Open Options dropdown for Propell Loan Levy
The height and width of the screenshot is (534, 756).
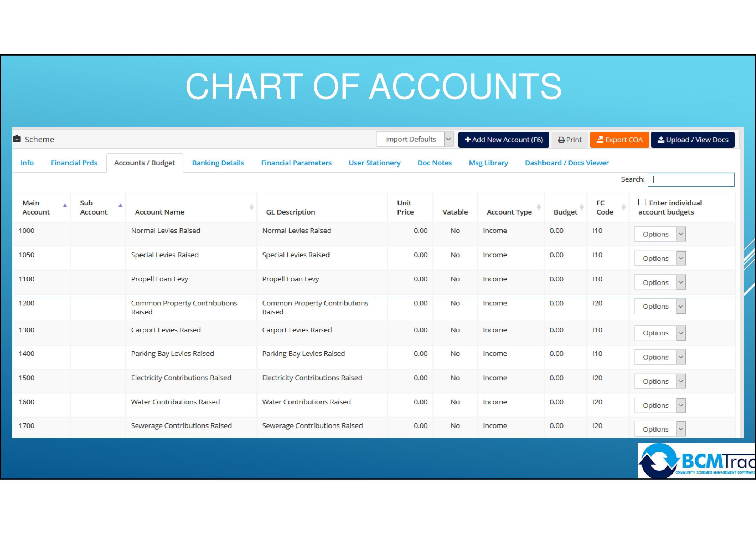click(x=660, y=282)
